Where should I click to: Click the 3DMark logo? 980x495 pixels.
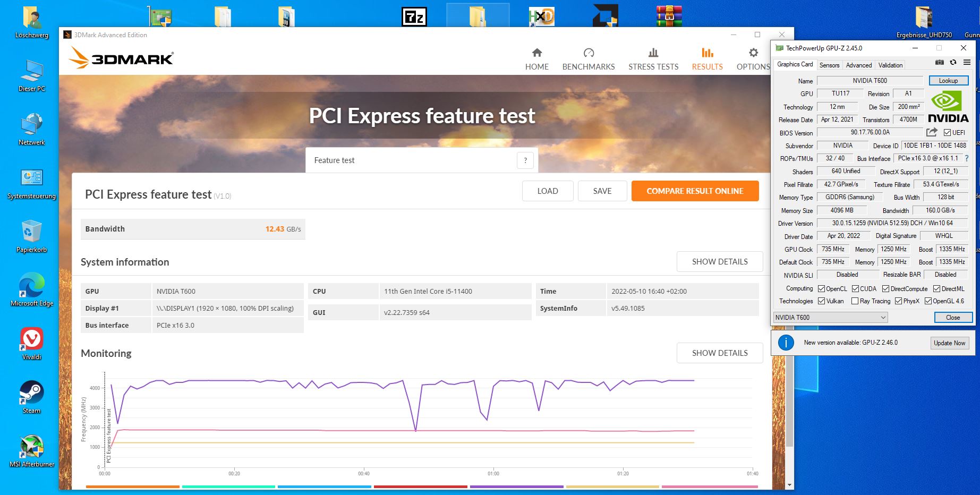pos(121,58)
